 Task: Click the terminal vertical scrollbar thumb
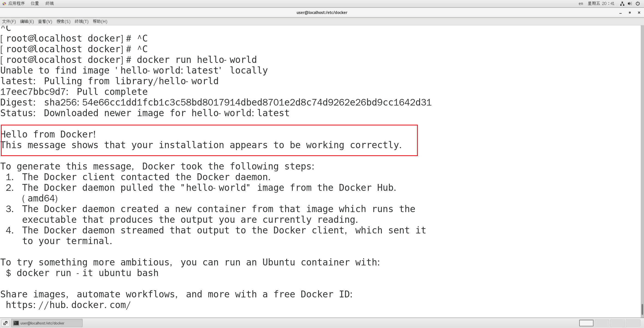[642, 309]
